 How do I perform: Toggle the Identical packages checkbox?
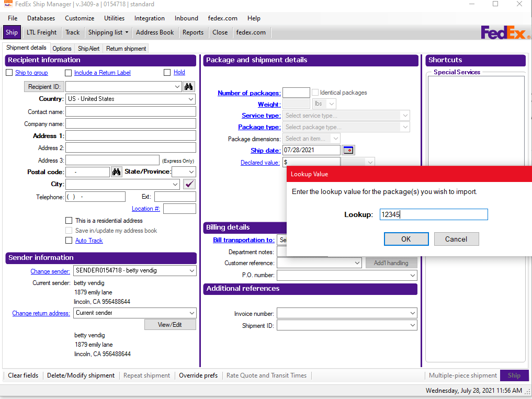(x=315, y=92)
